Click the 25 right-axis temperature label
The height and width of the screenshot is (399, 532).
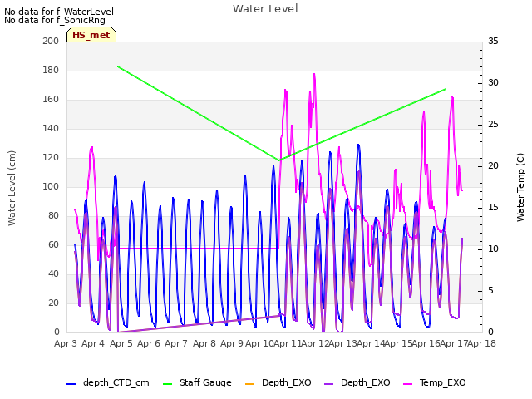tap(493, 125)
